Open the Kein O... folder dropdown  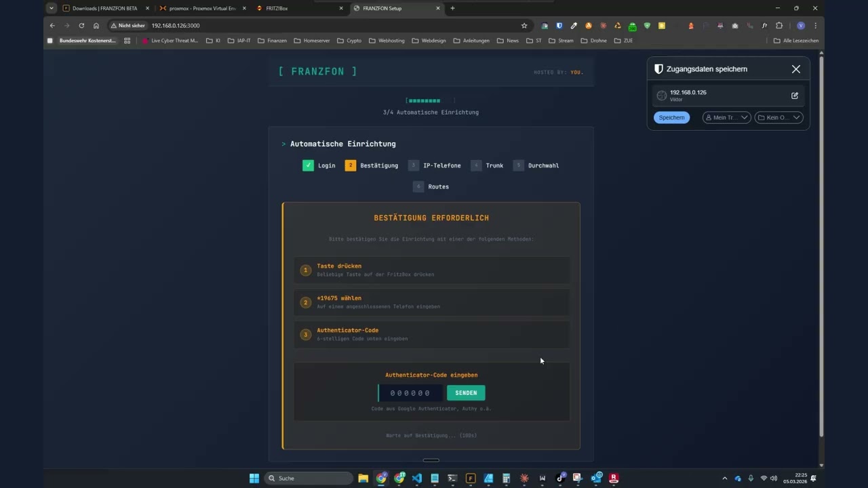pos(779,117)
